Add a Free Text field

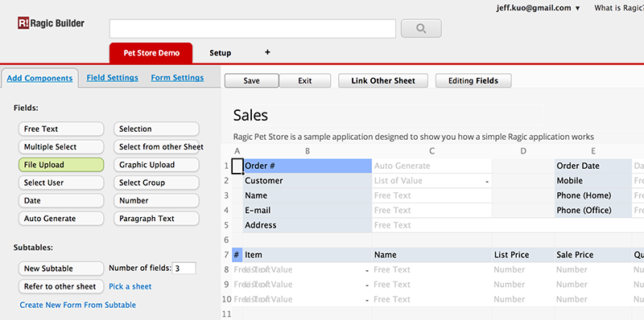click(61, 129)
